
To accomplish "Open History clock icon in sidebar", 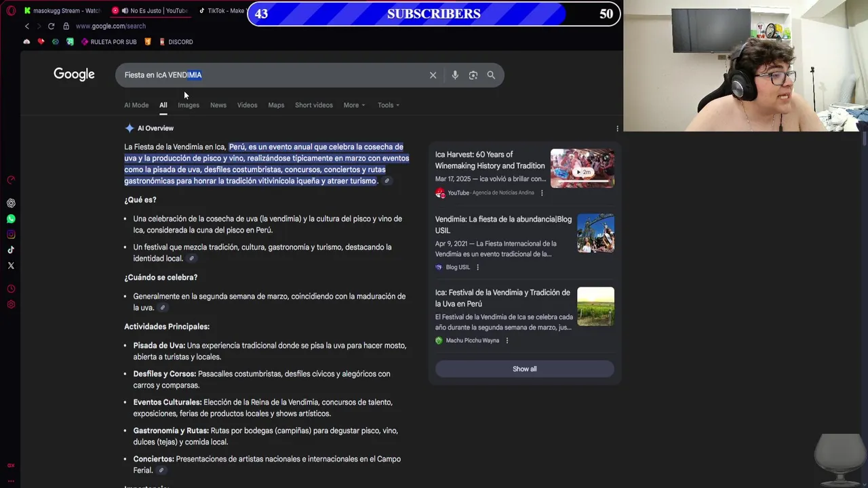I will click(11, 289).
